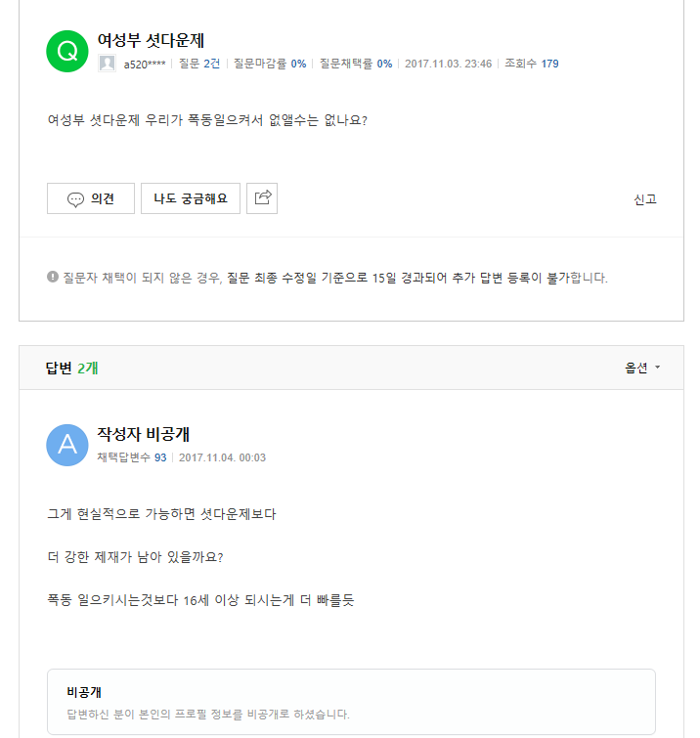Image resolution: width=700 pixels, height=738 pixels.
Task: Report the question via 신고
Action: coord(644,199)
